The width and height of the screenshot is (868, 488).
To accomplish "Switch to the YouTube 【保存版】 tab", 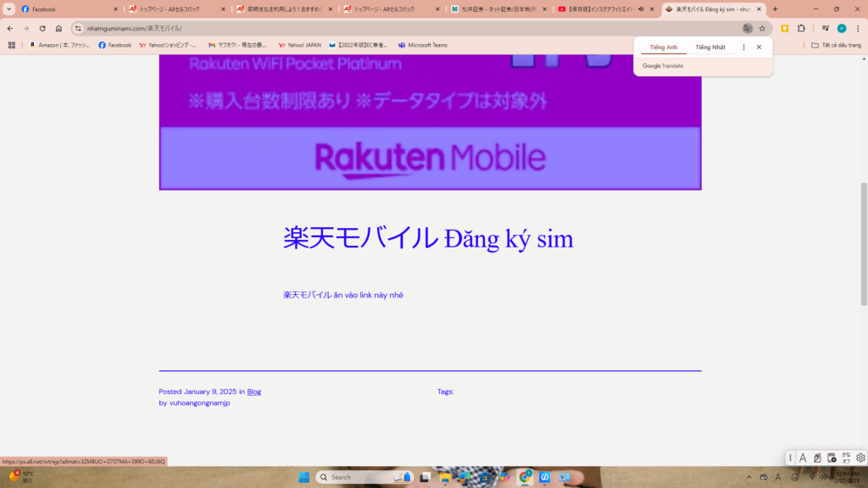I will (x=606, y=8).
